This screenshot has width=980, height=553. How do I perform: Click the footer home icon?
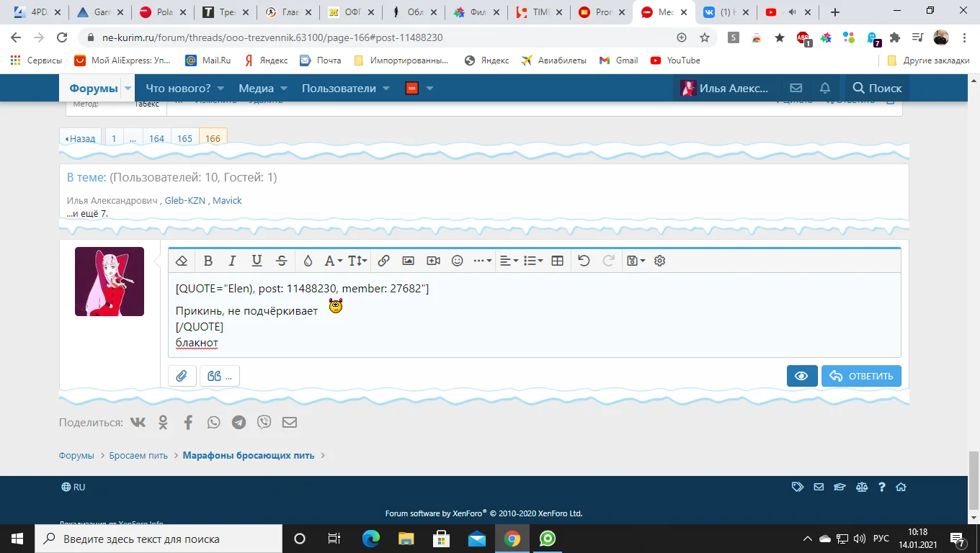tap(901, 487)
